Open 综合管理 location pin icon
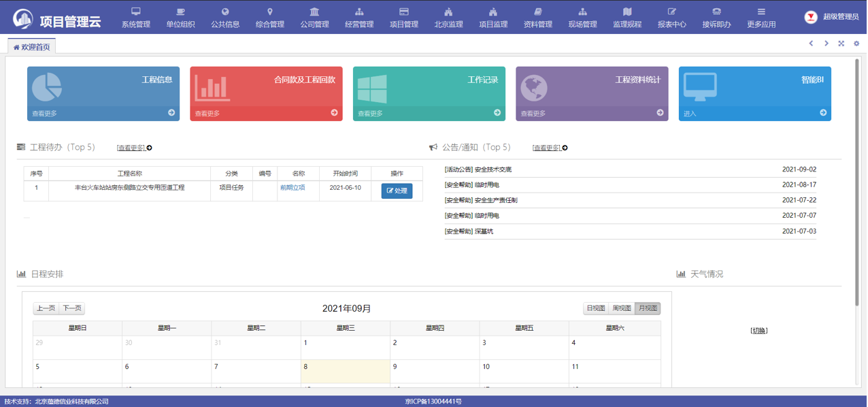This screenshot has width=868, height=407. coord(270,12)
